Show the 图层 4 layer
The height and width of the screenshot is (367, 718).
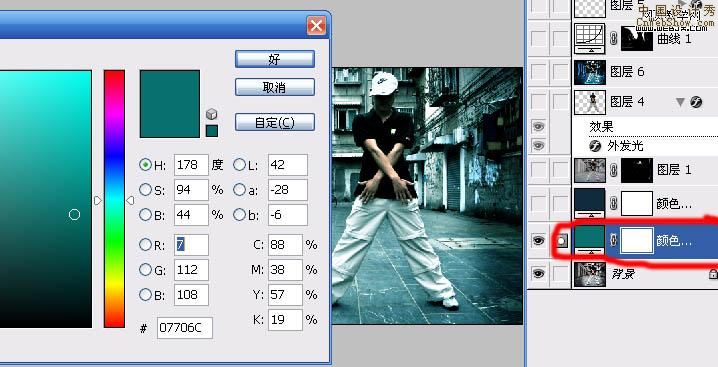[538, 102]
